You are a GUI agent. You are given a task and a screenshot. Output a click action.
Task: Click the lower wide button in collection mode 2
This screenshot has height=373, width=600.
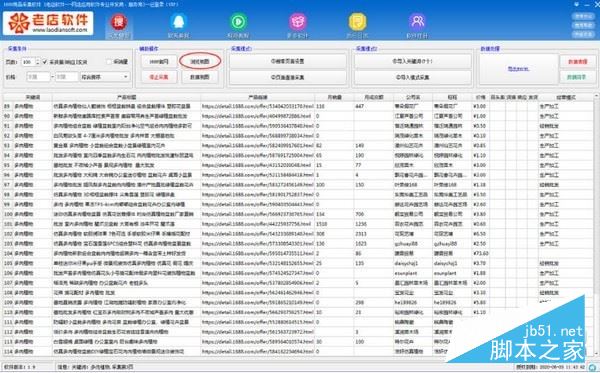pos(412,77)
